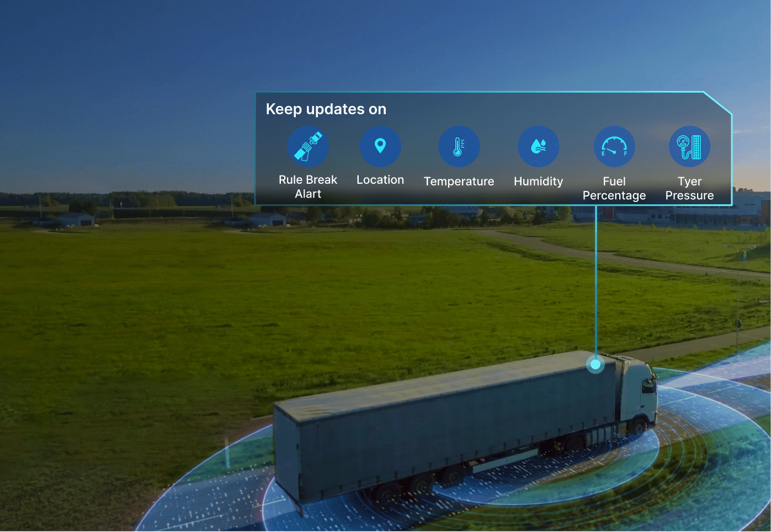Open the Temperature thermometer icon
Viewport: 771px width, 532px height.
click(459, 146)
